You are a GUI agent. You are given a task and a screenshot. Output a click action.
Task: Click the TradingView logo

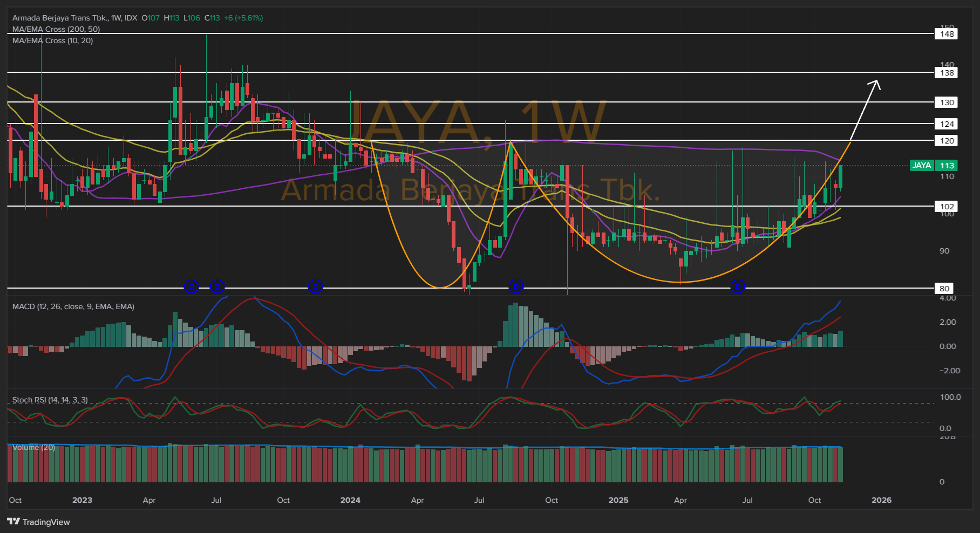tap(38, 522)
